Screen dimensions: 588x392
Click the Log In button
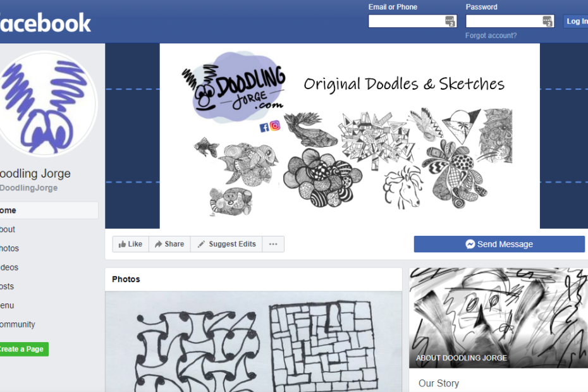click(575, 21)
